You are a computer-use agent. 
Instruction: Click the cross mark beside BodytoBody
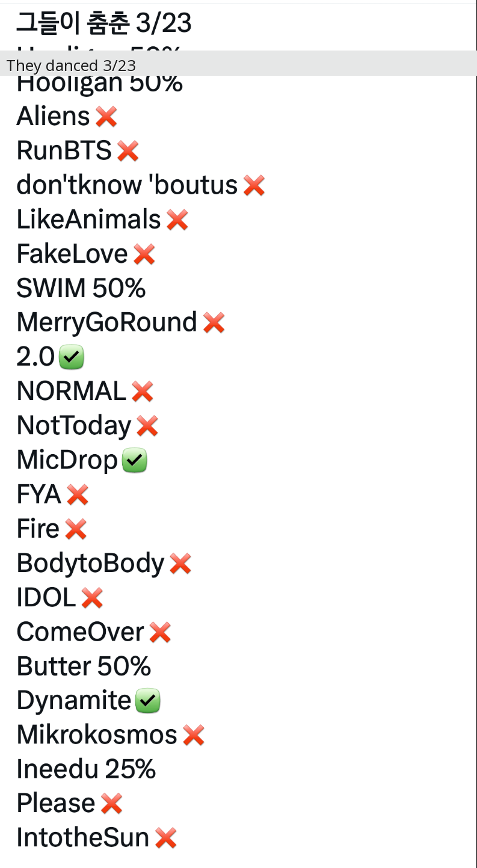pyautogui.click(x=180, y=564)
